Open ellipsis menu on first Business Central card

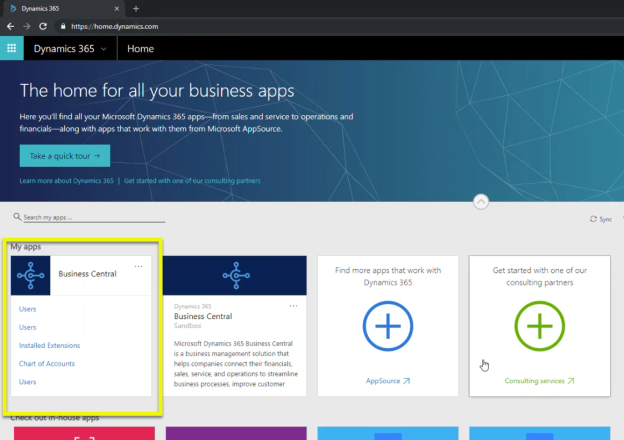[138, 266]
